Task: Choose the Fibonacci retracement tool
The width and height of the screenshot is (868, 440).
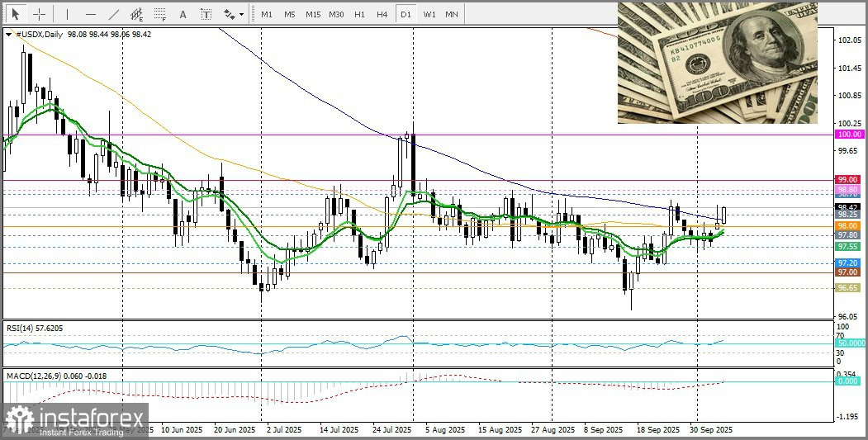Action: 160,14
